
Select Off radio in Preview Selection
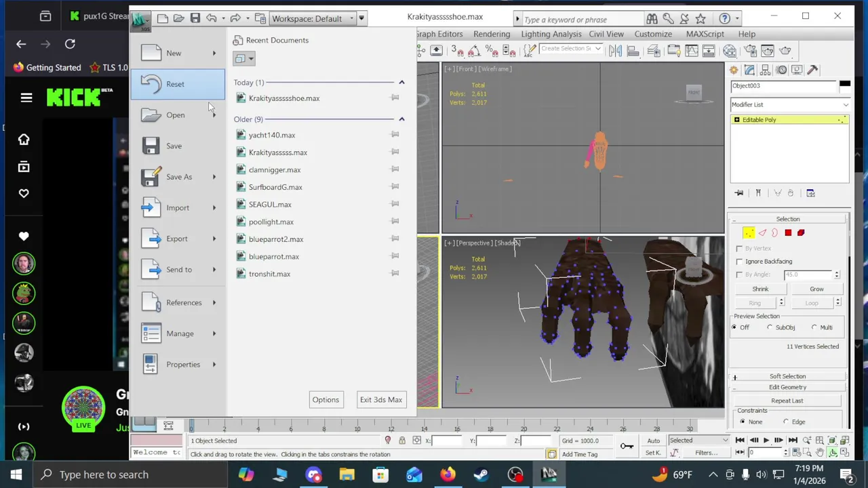click(734, 328)
